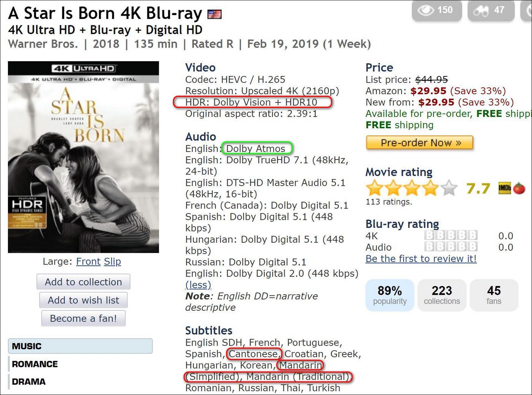Open the IMDb rating icon
Screen dimensions: 532x395
(x=505, y=188)
